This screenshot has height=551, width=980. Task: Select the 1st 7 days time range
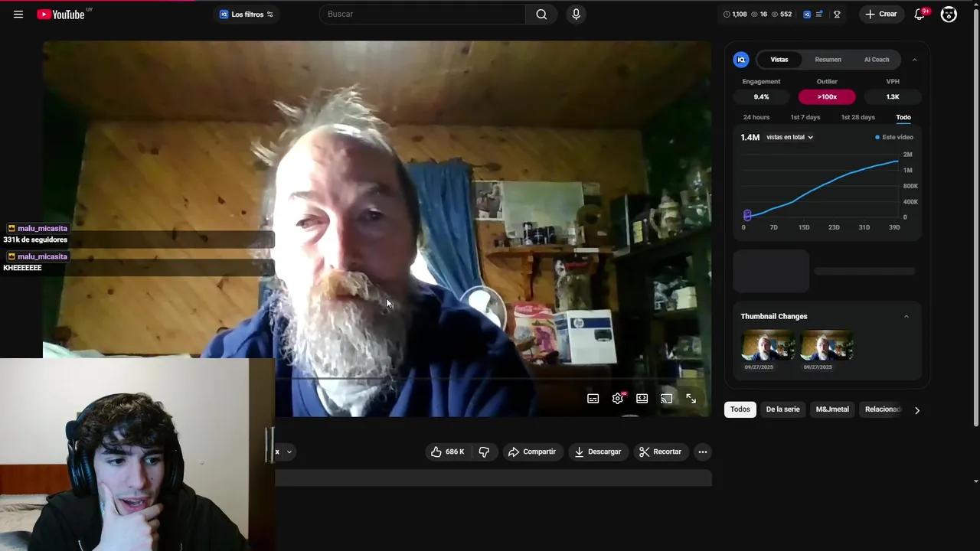(x=805, y=117)
